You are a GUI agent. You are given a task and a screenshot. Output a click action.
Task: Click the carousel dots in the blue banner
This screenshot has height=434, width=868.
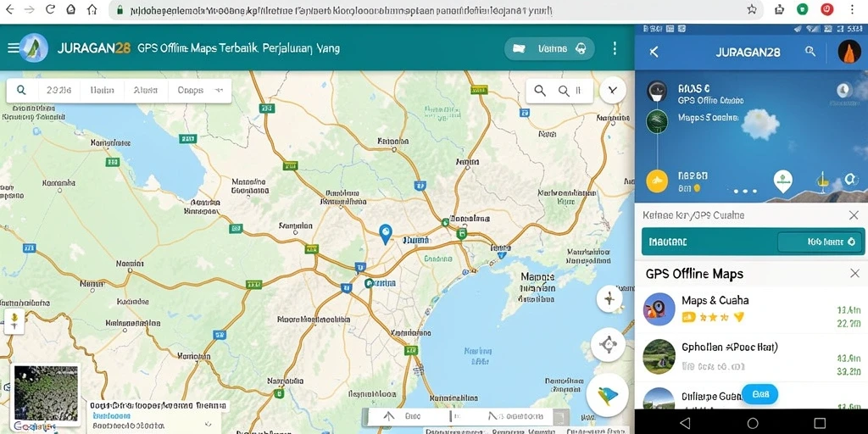[x=745, y=191]
